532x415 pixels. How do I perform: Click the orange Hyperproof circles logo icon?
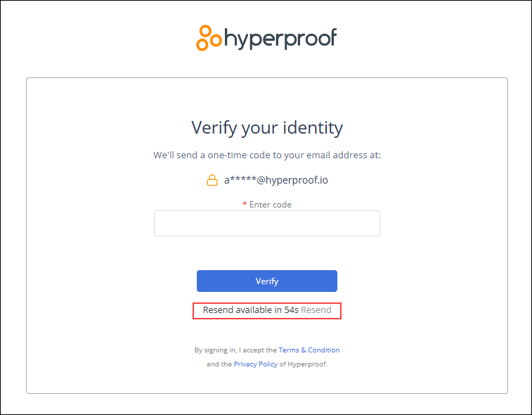pos(209,38)
